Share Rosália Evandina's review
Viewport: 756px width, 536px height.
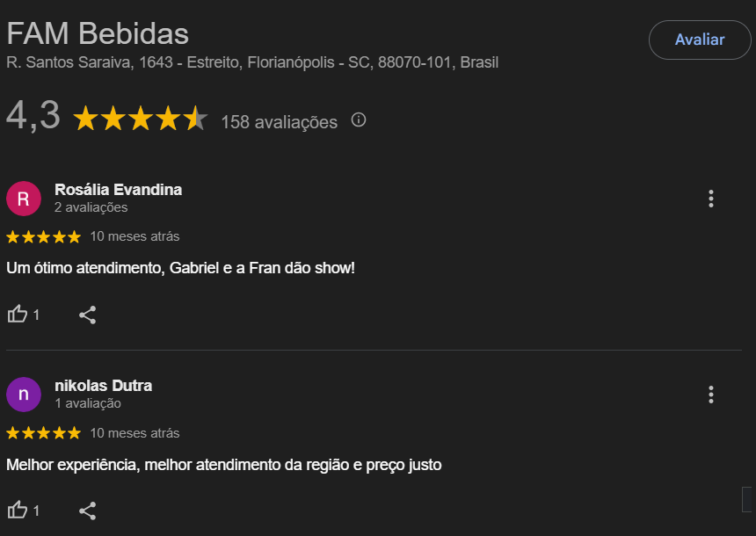point(87,315)
